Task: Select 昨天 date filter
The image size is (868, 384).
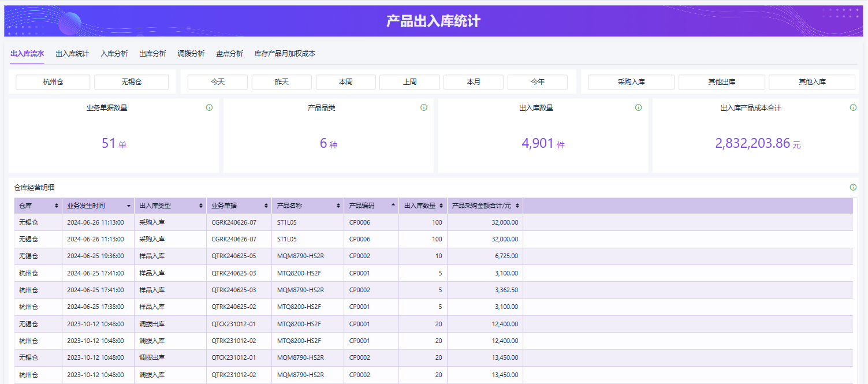Action: [282, 82]
